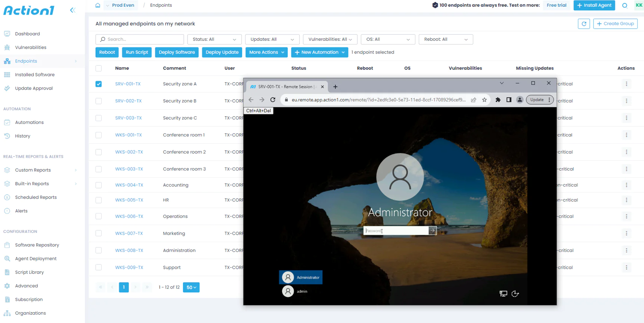
Task: Open a new browser tab with plus
Action: tap(335, 87)
